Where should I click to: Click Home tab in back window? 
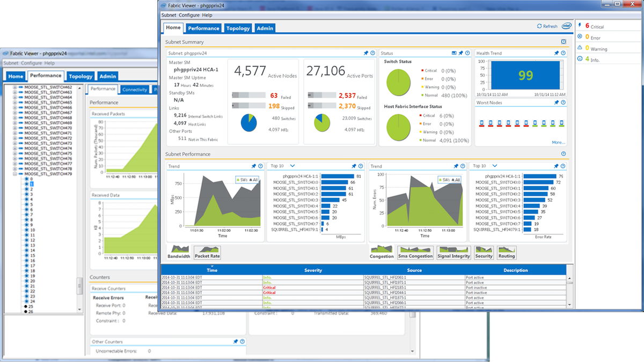[x=16, y=76]
